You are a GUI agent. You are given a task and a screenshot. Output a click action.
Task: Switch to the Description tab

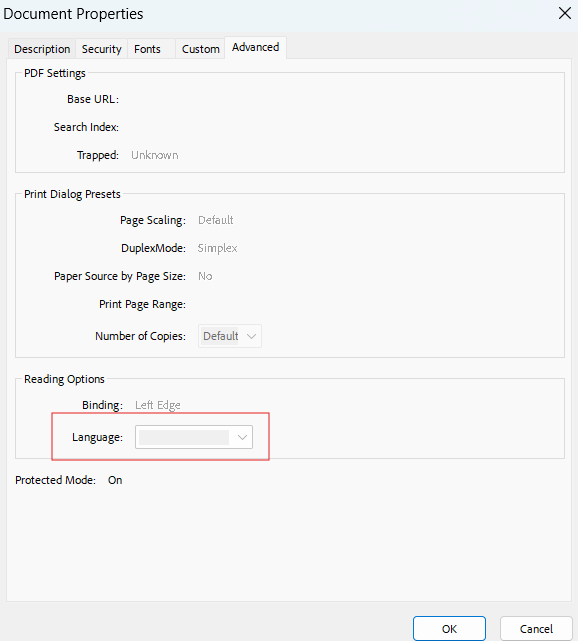(42, 49)
